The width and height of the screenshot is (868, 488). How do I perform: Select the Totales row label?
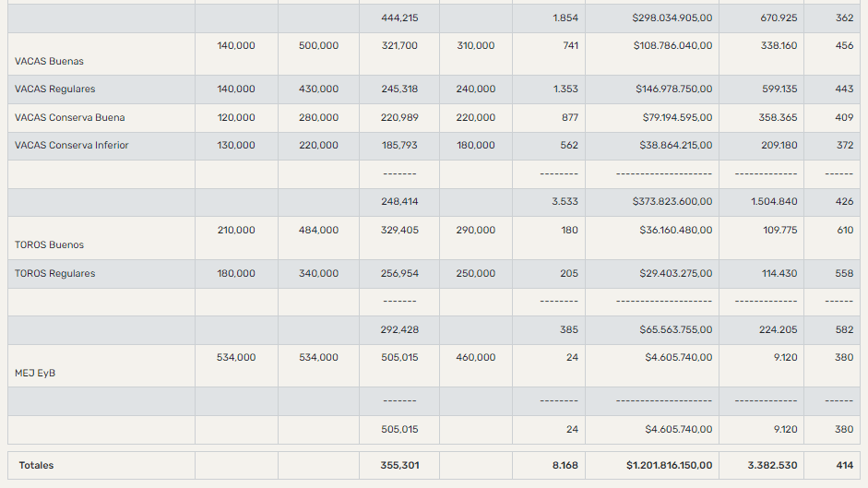(x=36, y=466)
